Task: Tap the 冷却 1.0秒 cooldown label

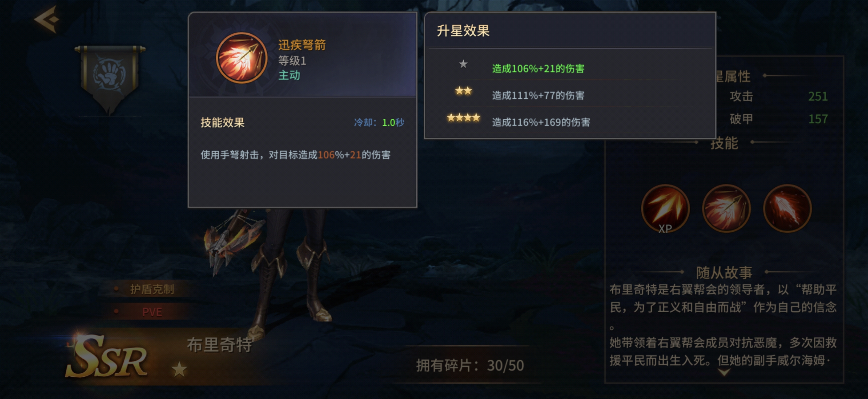Action: 379,122
